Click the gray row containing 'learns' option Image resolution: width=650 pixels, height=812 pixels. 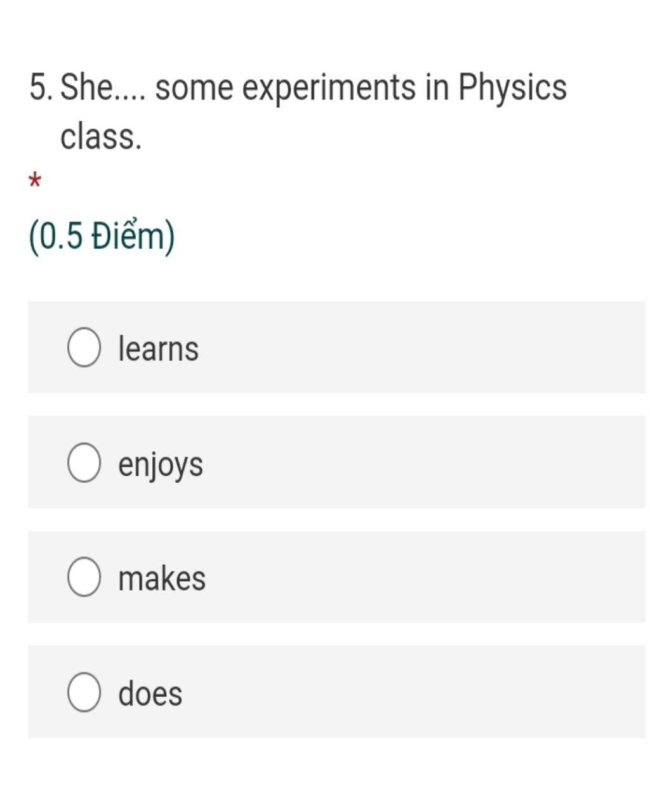click(336, 348)
